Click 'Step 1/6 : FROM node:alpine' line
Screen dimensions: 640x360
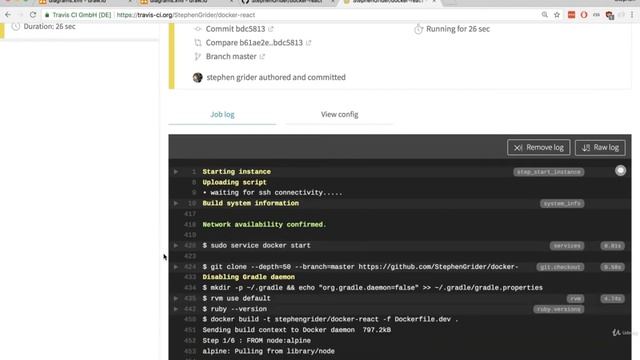pyautogui.click(x=256, y=340)
